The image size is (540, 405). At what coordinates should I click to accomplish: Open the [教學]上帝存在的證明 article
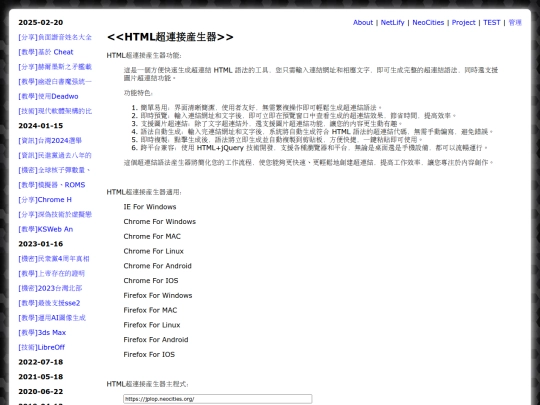(51, 273)
